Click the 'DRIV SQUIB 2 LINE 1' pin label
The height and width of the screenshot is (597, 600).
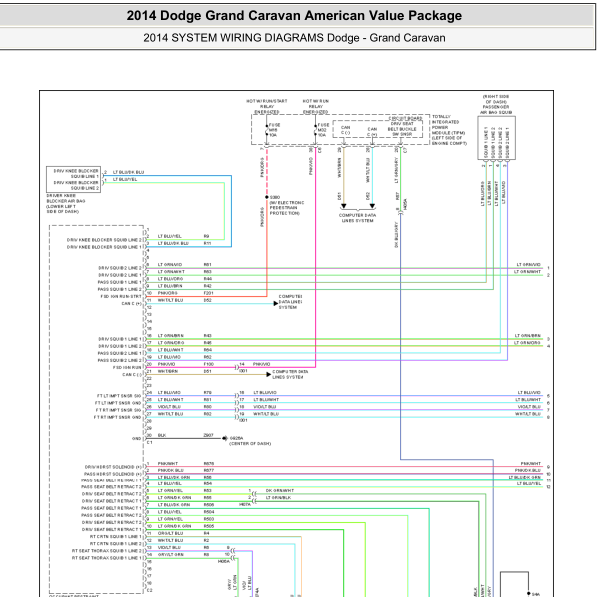point(119,275)
